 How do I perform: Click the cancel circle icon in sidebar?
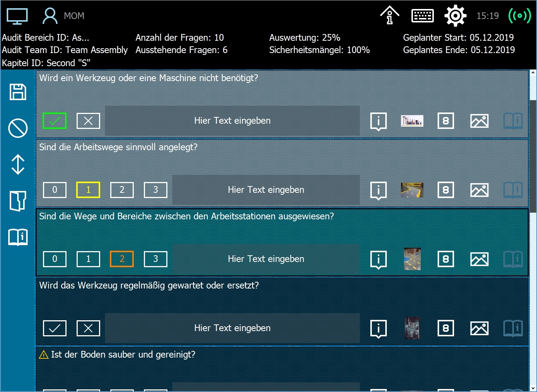tap(18, 128)
